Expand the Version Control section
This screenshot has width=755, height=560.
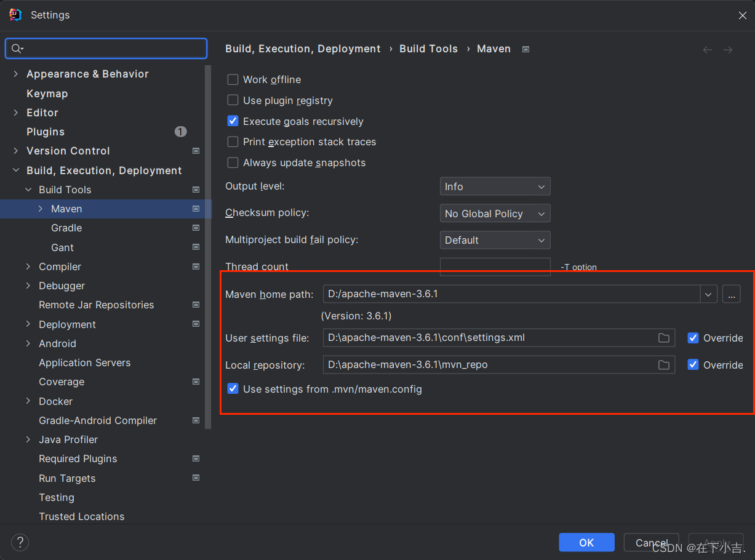[16, 151]
